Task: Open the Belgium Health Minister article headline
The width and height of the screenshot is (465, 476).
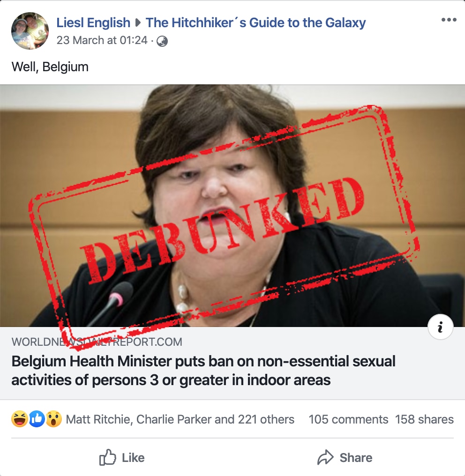Action: [x=203, y=371]
